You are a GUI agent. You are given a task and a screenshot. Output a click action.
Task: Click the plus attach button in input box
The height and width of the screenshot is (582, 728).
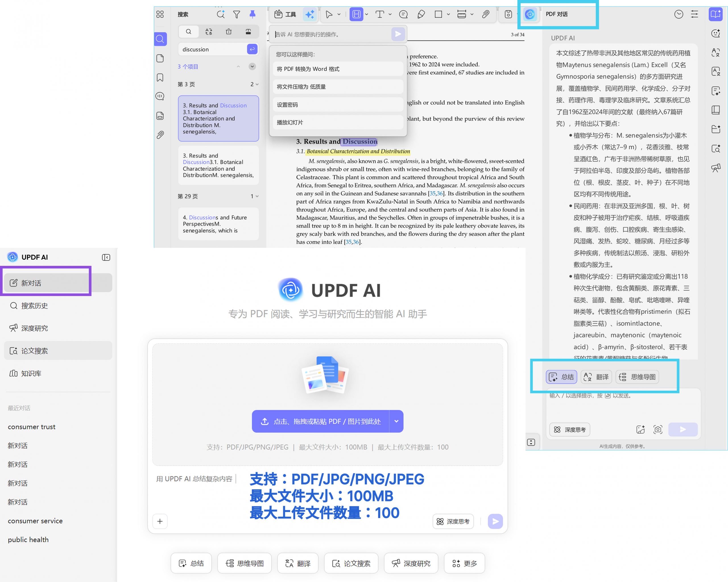pyautogui.click(x=160, y=521)
